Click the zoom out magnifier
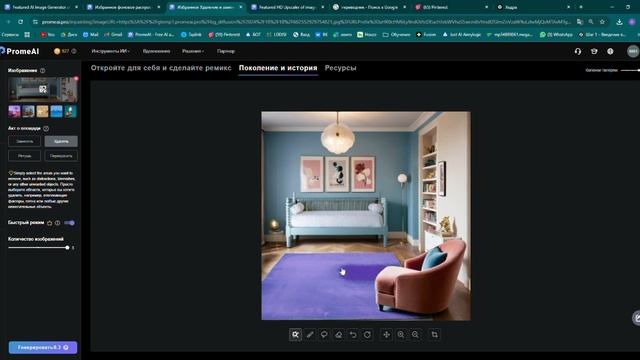This screenshot has height=360, width=640. (415, 335)
